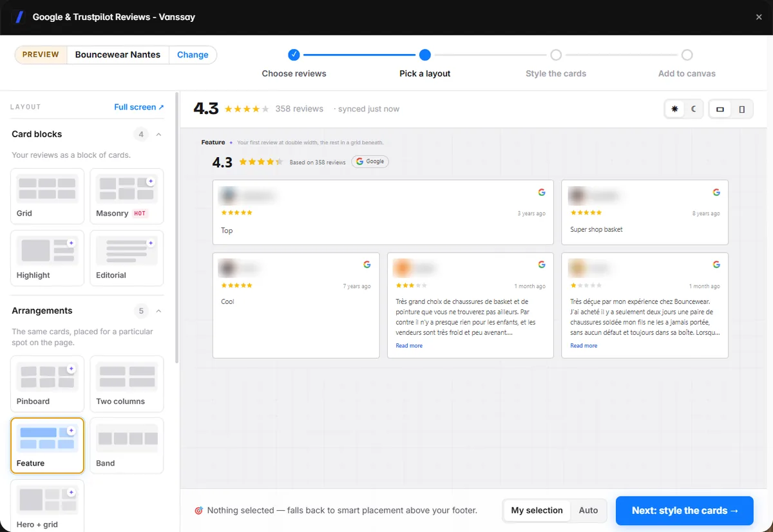Switch preview to dark mode moon icon
The height and width of the screenshot is (532, 773).
tap(694, 109)
